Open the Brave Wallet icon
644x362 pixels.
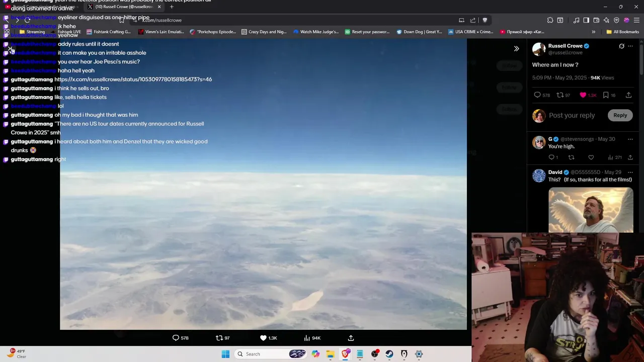tap(596, 20)
